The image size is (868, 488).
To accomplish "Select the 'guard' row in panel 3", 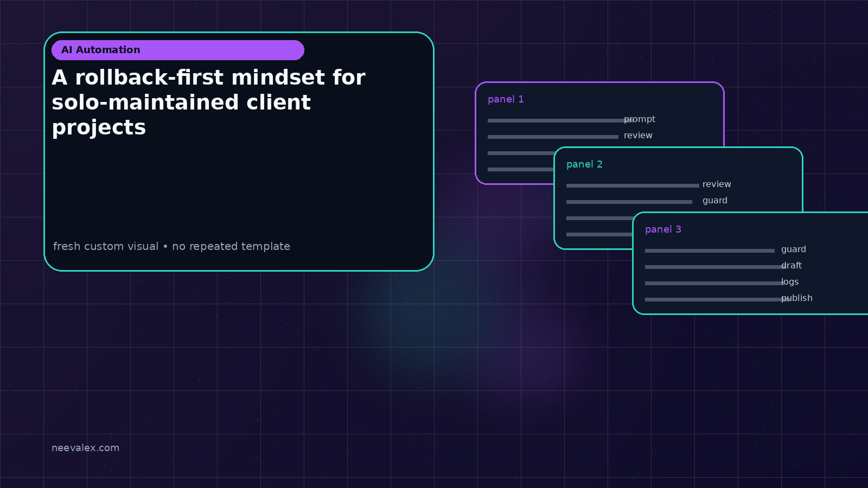I will 725,250.
